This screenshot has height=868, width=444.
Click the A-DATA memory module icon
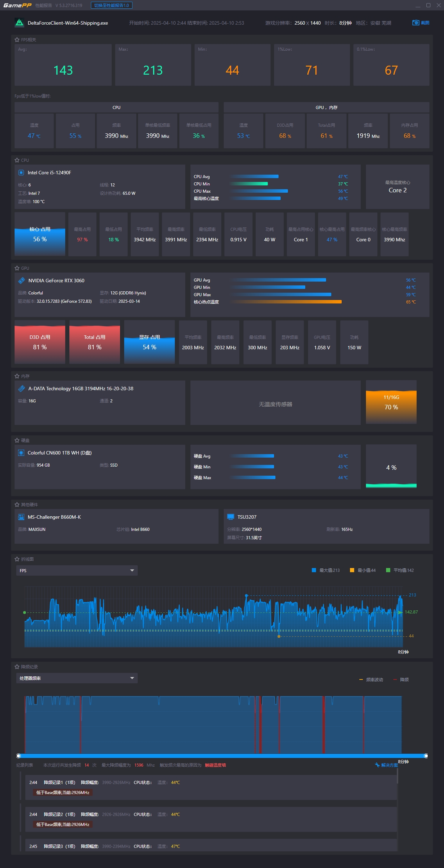pos(22,389)
